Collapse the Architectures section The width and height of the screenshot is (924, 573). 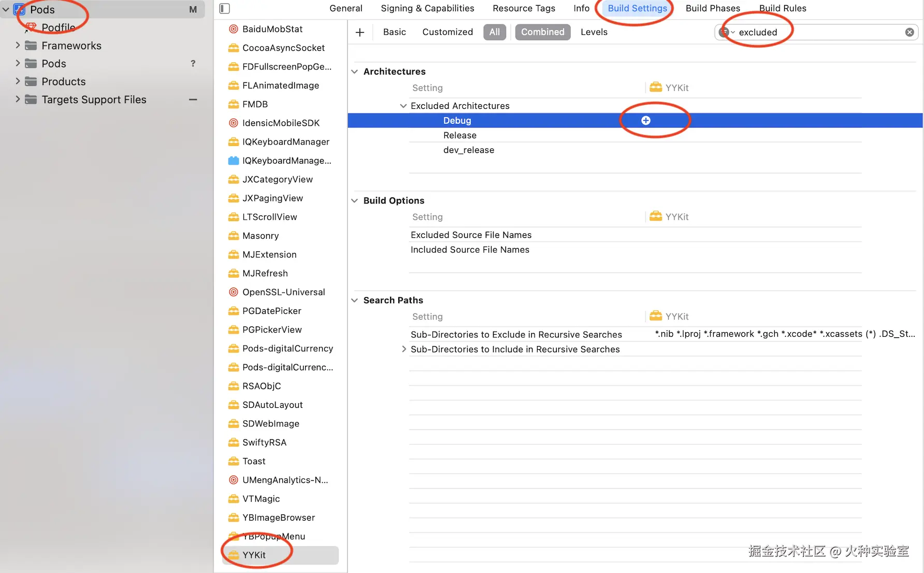(x=355, y=71)
